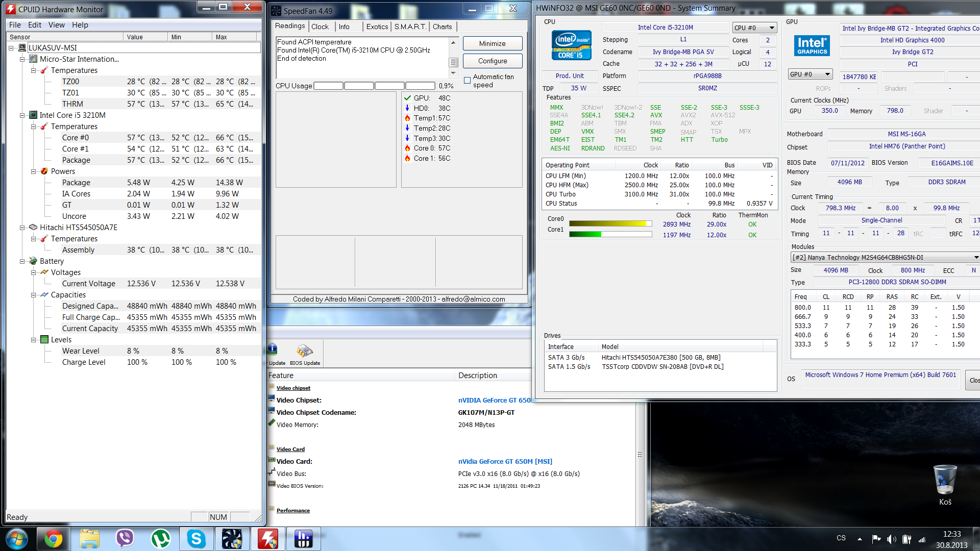Screen dimensions: 980x551
Task: Open Windows Explorer folder on taskbar
Action: coord(89,539)
